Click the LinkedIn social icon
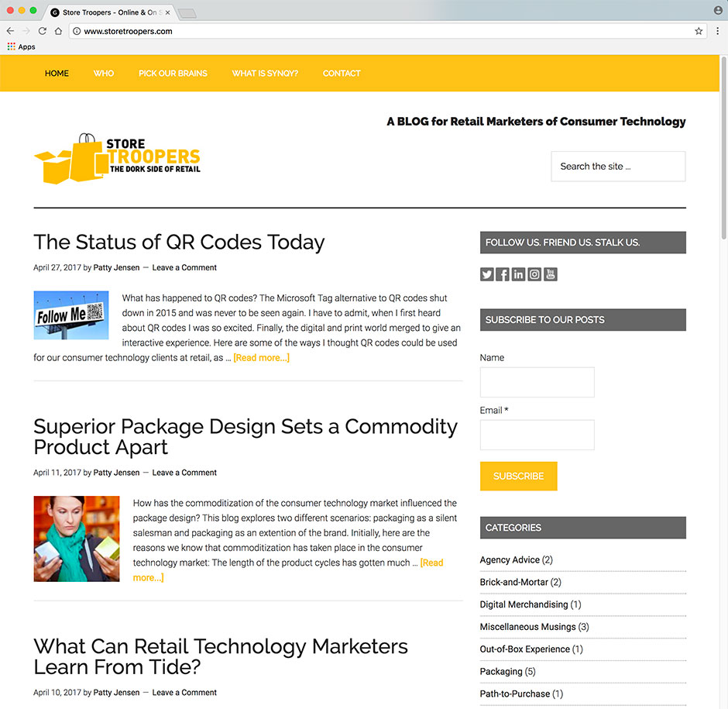Screen dimensions: 728x709 point(518,274)
